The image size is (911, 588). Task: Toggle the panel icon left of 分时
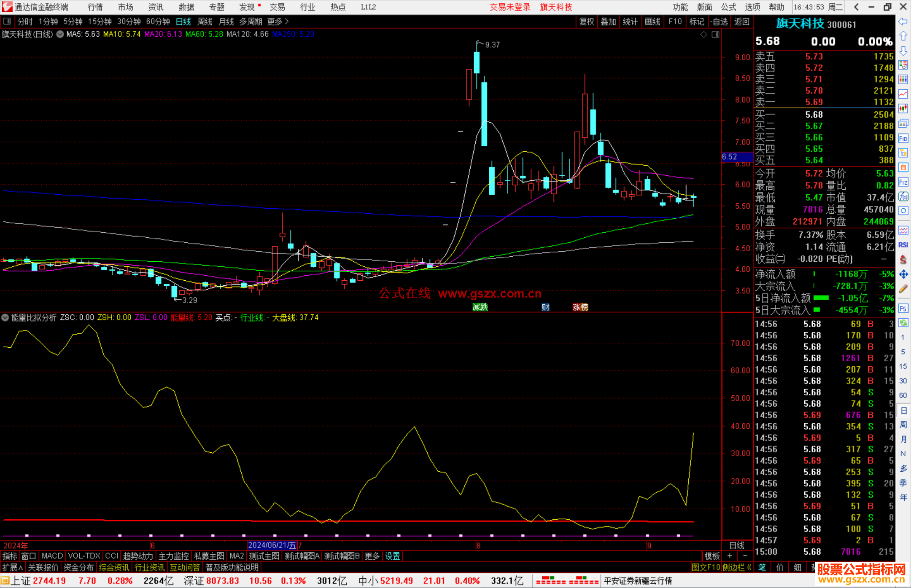pos(7,21)
